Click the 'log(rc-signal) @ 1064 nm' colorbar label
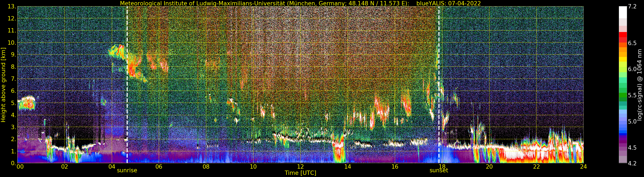The height and width of the screenshot is (177, 644). (x=640, y=85)
